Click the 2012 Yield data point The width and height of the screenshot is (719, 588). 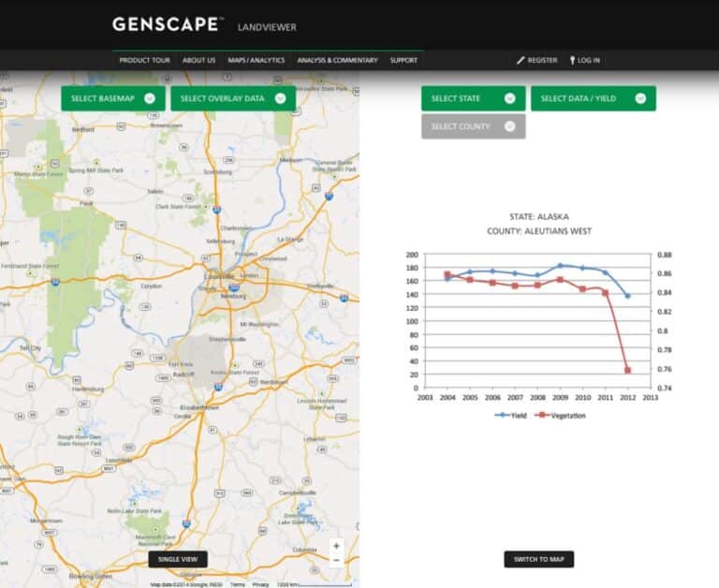click(x=628, y=296)
